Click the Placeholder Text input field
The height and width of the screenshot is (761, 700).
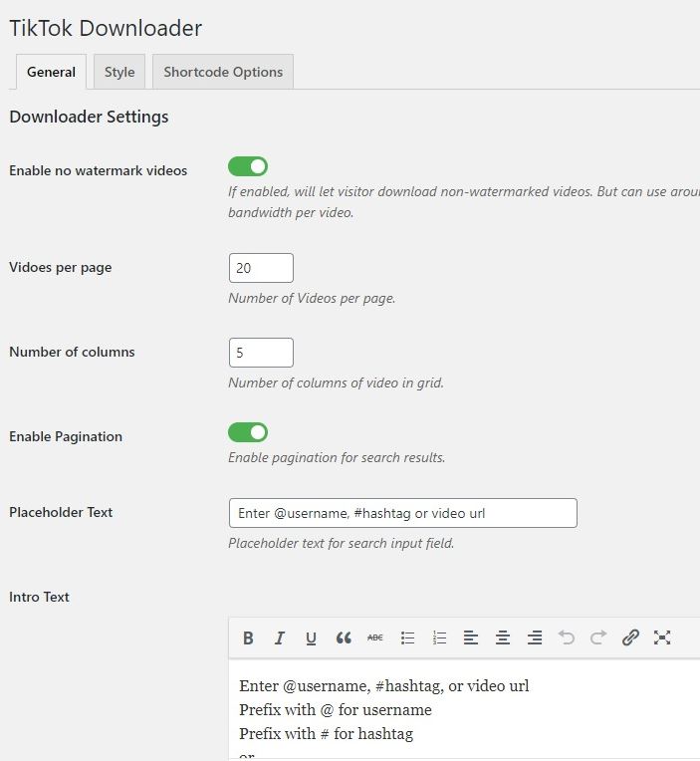pyautogui.click(x=402, y=513)
